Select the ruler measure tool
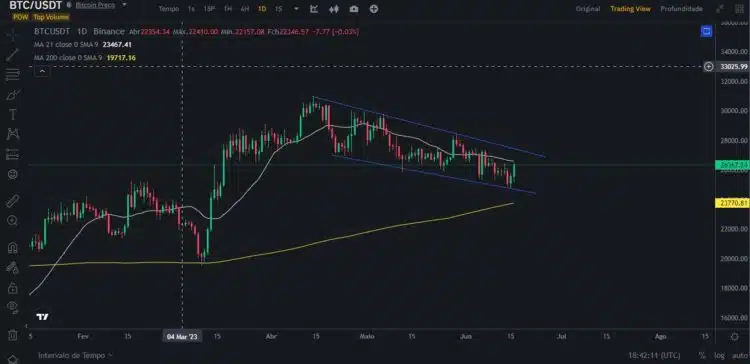 pos(12,201)
